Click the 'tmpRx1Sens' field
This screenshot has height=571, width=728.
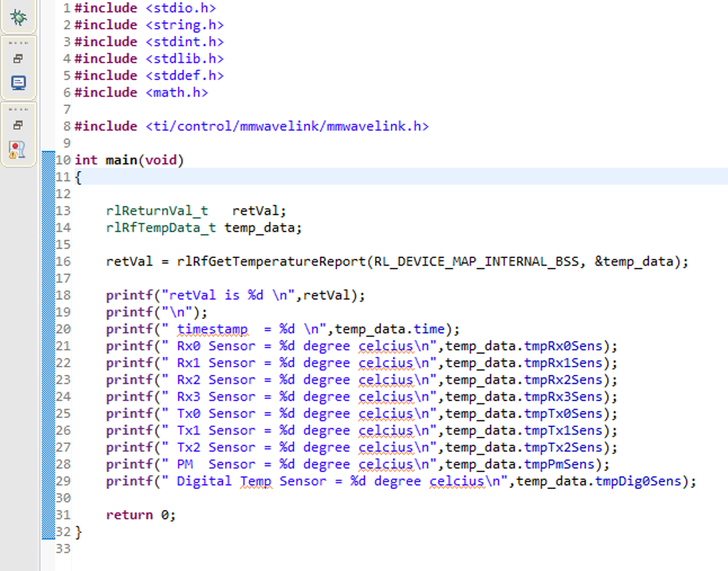(564, 363)
